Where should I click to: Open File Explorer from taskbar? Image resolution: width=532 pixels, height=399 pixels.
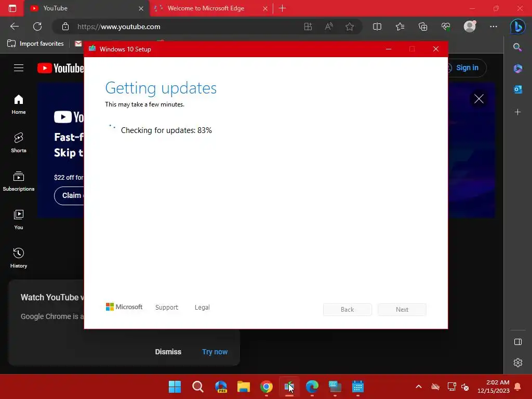pos(243,387)
